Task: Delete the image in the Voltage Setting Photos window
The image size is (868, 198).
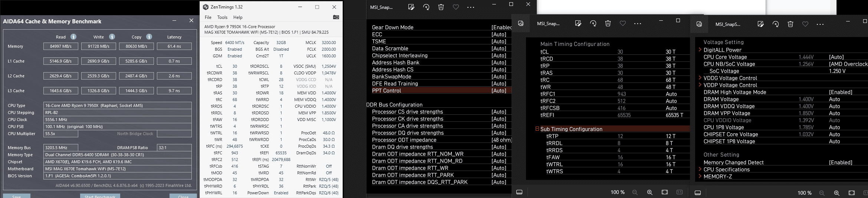Action: click(x=790, y=24)
